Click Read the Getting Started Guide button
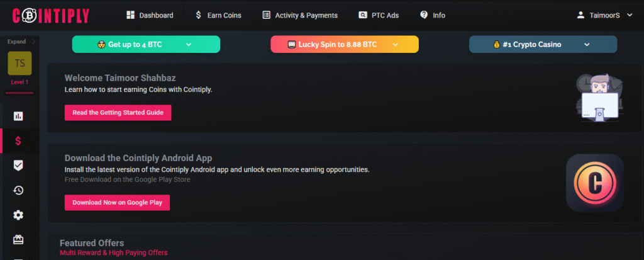The height and width of the screenshot is (260, 644). point(118,113)
